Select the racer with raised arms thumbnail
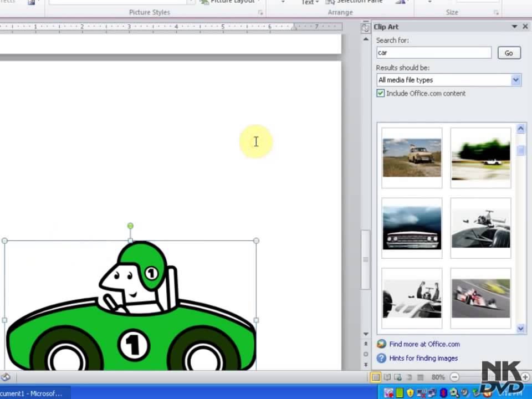Screen dimensions: 532x399 (412, 298)
